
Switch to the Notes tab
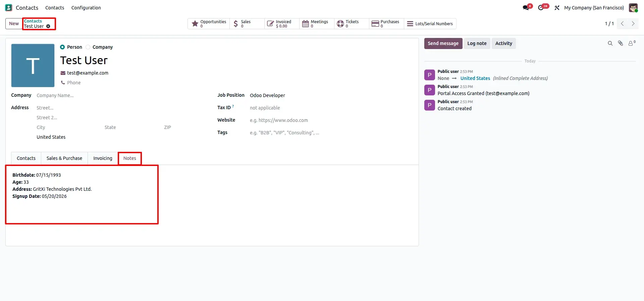(130, 158)
